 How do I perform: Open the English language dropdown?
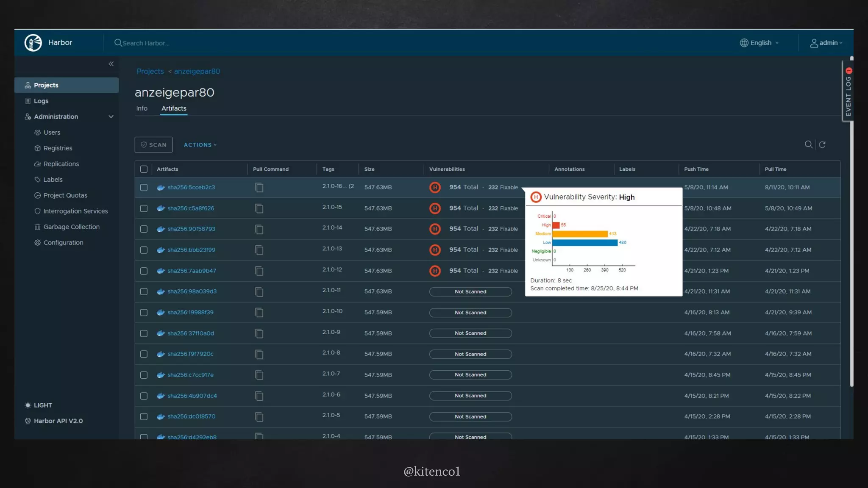[760, 43]
